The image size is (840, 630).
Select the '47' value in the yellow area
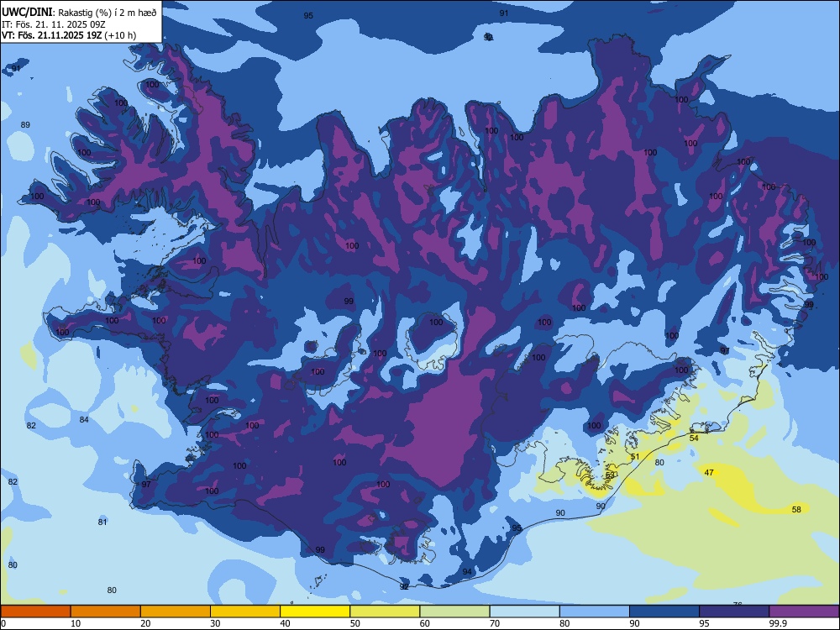tap(709, 472)
